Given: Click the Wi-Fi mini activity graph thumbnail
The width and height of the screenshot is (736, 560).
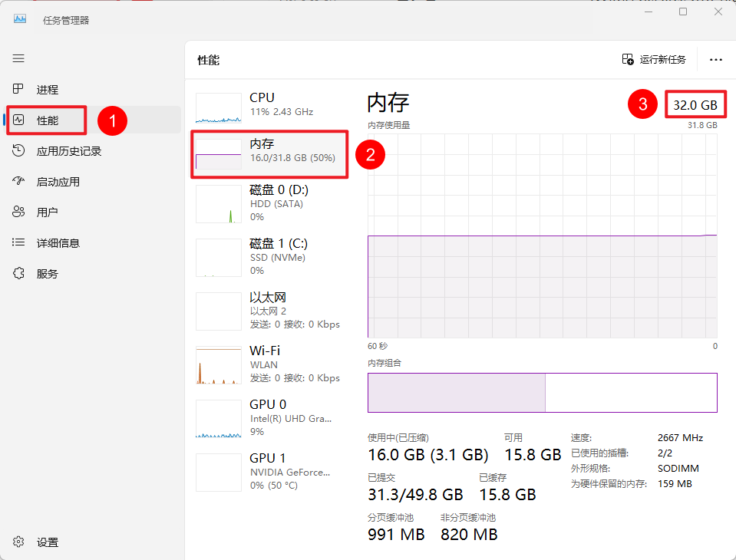Looking at the screenshot, I should click(x=219, y=365).
